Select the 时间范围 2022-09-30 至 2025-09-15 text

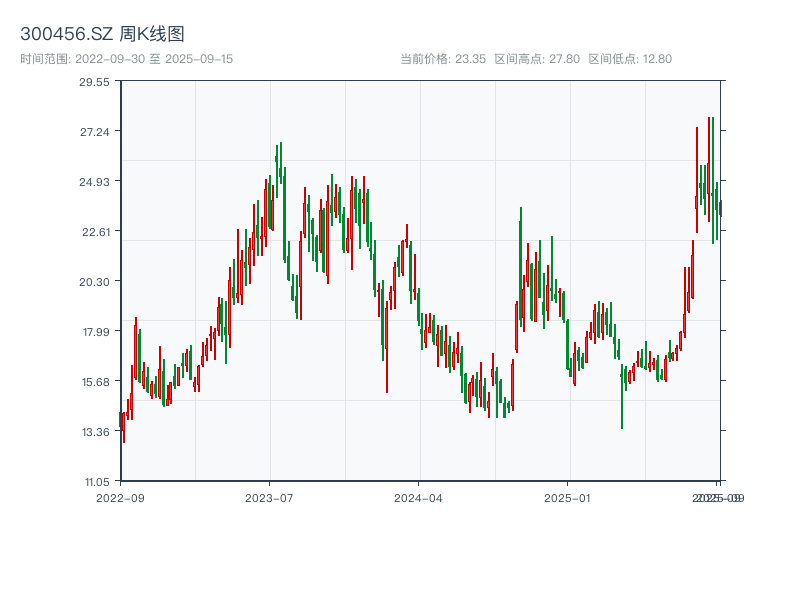coord(127,59)
